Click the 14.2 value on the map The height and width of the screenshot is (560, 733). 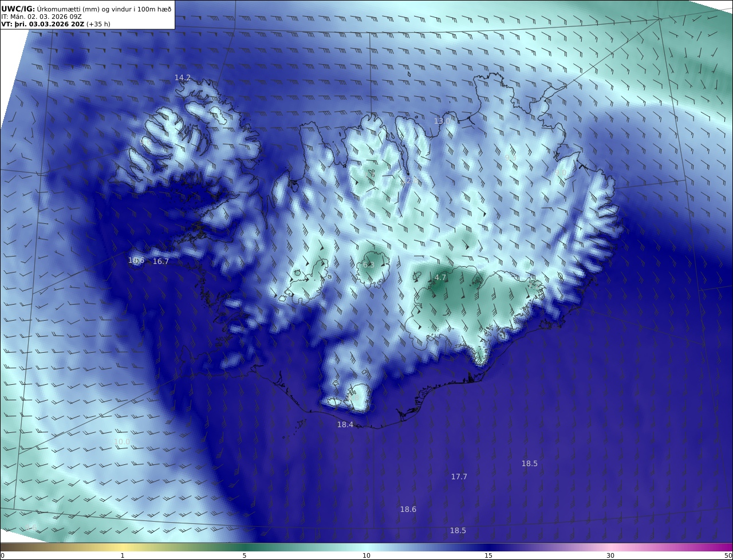coord(183,77)
